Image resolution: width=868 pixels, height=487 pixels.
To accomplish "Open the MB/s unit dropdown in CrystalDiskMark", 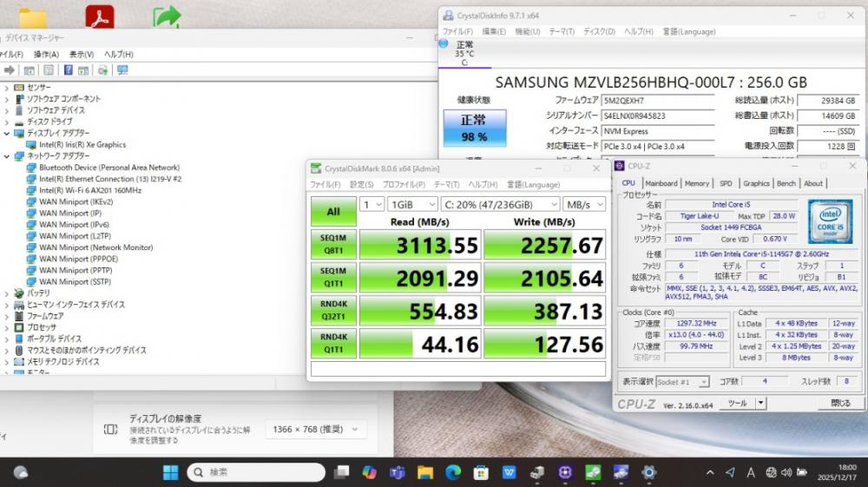I will tap(583, 204).
